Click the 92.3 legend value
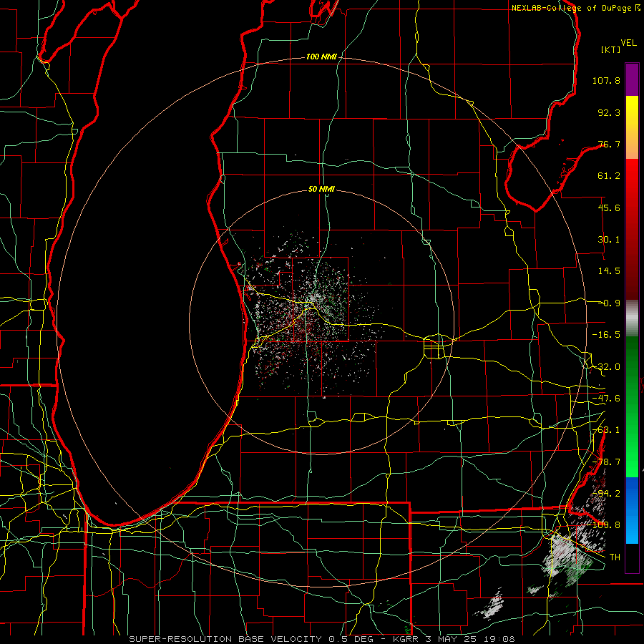This screenshot has width=644, height=644. pos(609,112)
